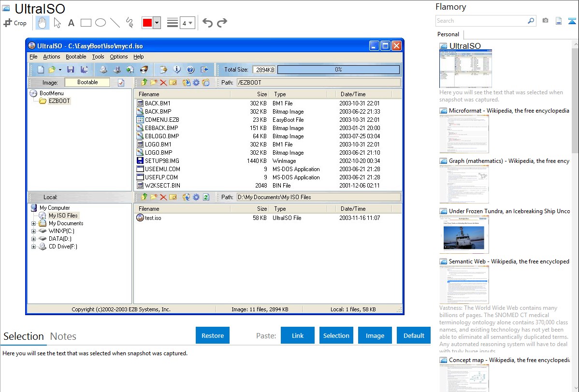The width and height of the screenshot is (579, 392).
Task: Click the Save As toolbar icon
Action: coord(84,70)
